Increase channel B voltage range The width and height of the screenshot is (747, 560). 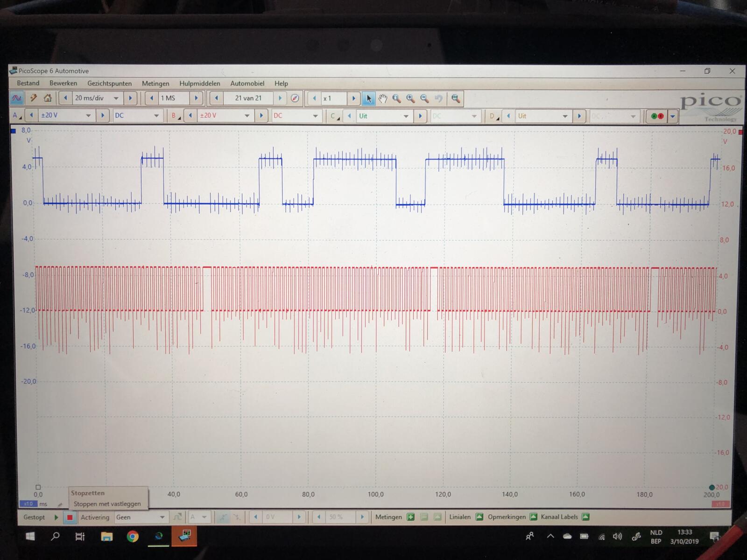(x=261, y=115)
